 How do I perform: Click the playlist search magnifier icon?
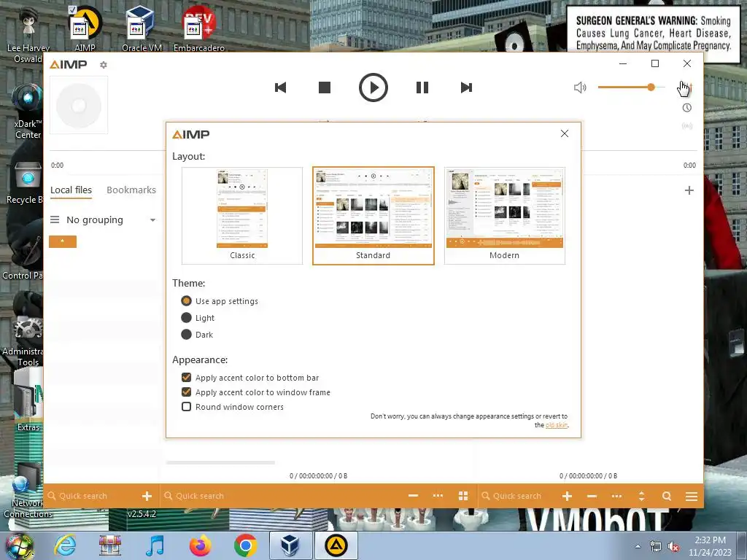click(667, 496)
